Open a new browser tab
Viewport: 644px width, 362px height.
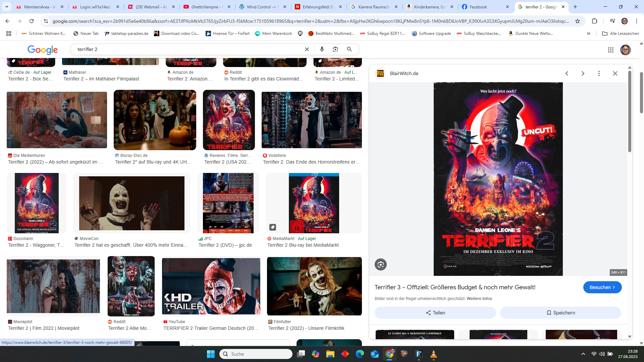575,7
